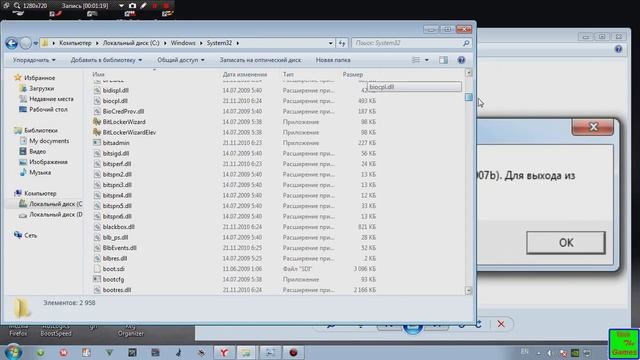Go back in Explorer

click(12, 43)
